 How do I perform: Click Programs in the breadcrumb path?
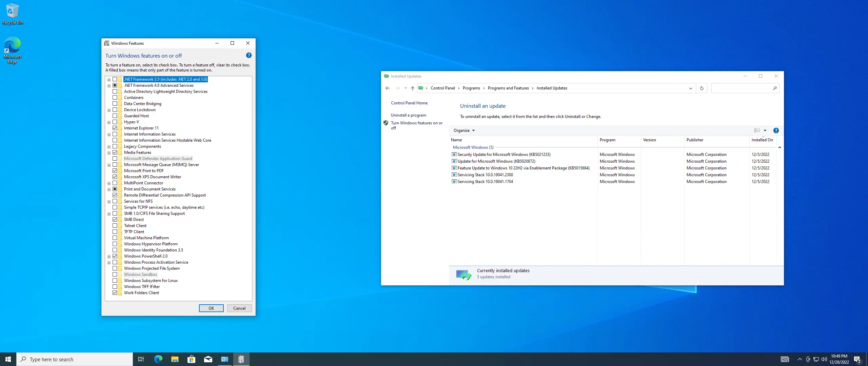coord(471,88)
